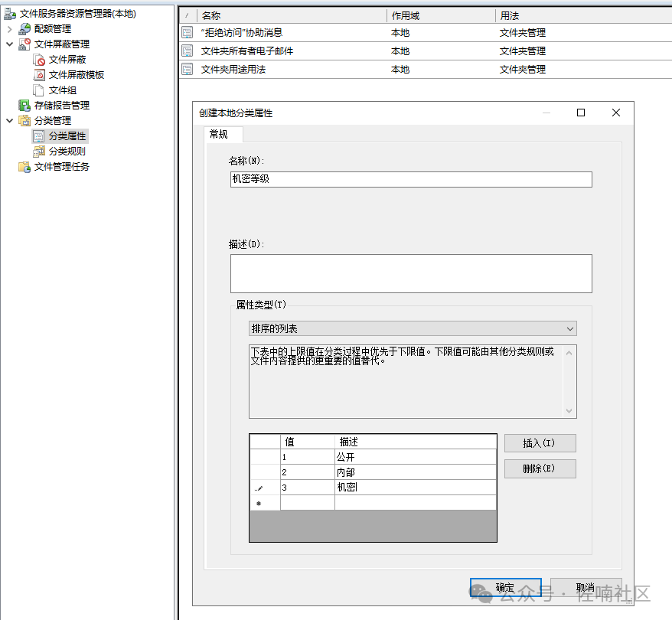Select 文件屏蔽模板 label in tree
This screenshot has width=672, height=620.
point(77,75)
